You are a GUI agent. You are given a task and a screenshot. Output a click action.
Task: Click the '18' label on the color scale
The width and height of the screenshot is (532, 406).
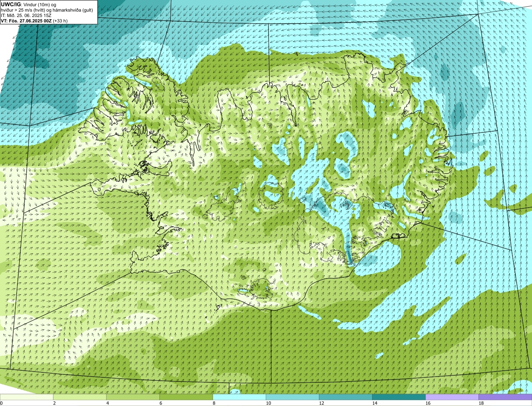point(481,403)
